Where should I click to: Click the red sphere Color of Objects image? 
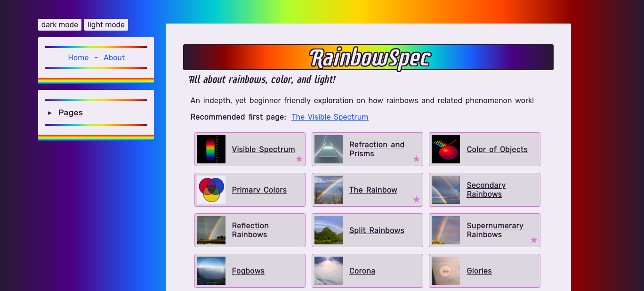(445, 149)
